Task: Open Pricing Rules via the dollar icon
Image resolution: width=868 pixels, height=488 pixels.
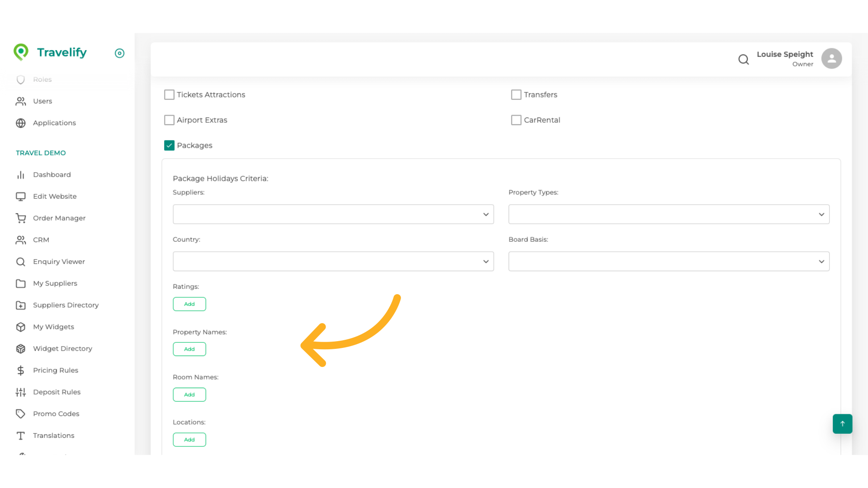Action: (21, 370)
